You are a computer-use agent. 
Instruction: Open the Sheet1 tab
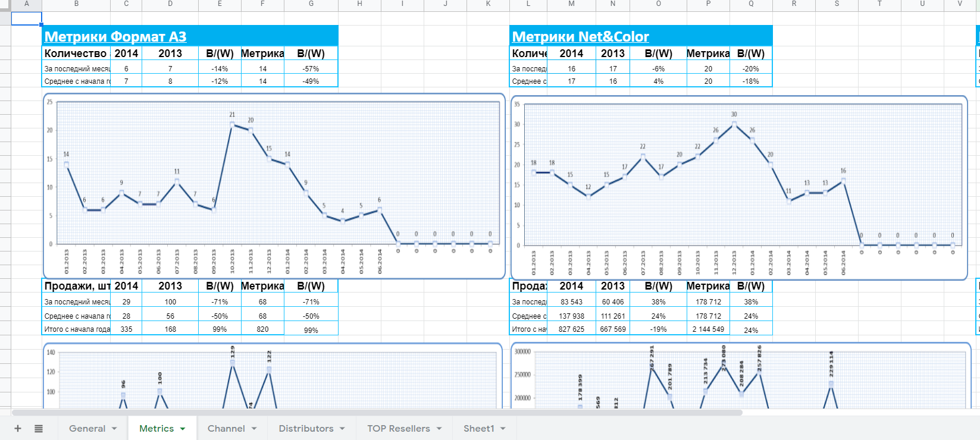pyautogui.click(x=479, y=429)
